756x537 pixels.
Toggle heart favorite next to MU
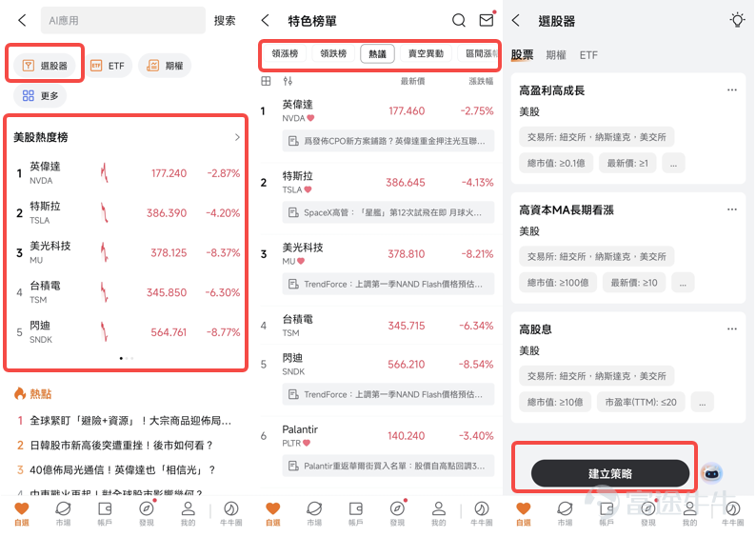[x=301, y=261]
